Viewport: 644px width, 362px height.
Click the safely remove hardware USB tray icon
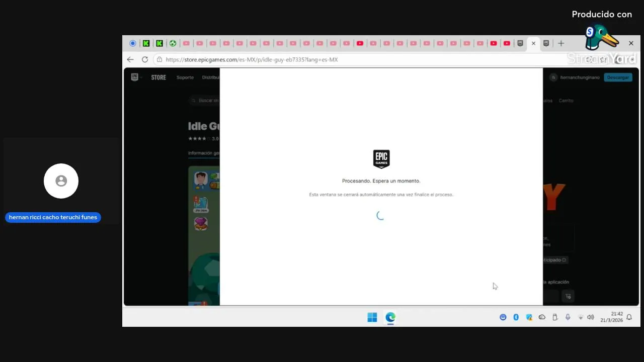click(555, 317)
